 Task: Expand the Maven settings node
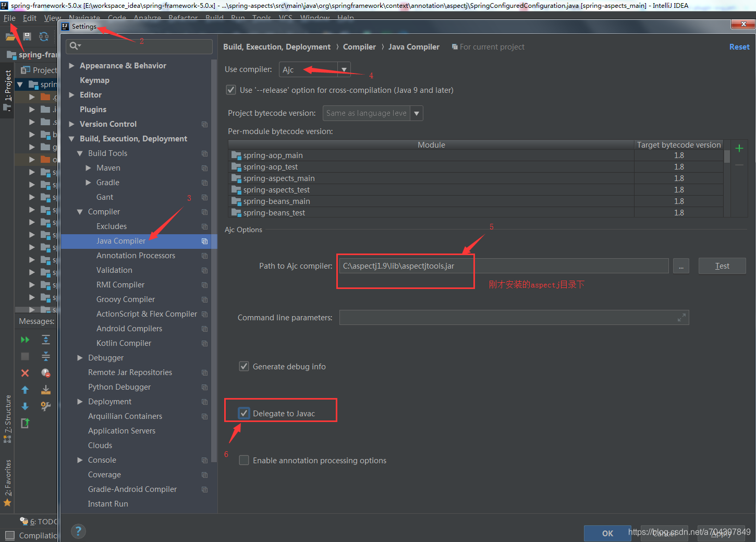[88, 168]
